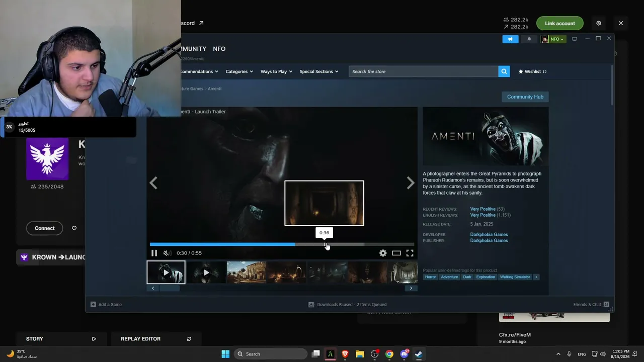Select the first trailer thumbnail

[x=166, y=273]
